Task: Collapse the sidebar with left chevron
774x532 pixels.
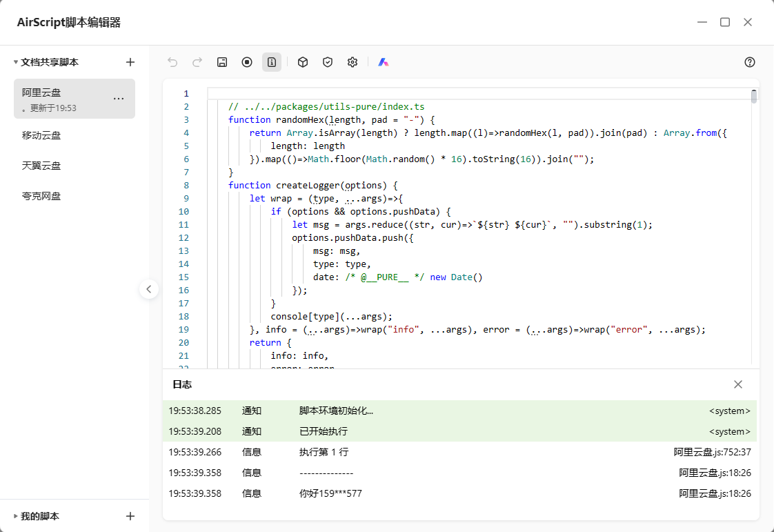Action: click(149, 288)
